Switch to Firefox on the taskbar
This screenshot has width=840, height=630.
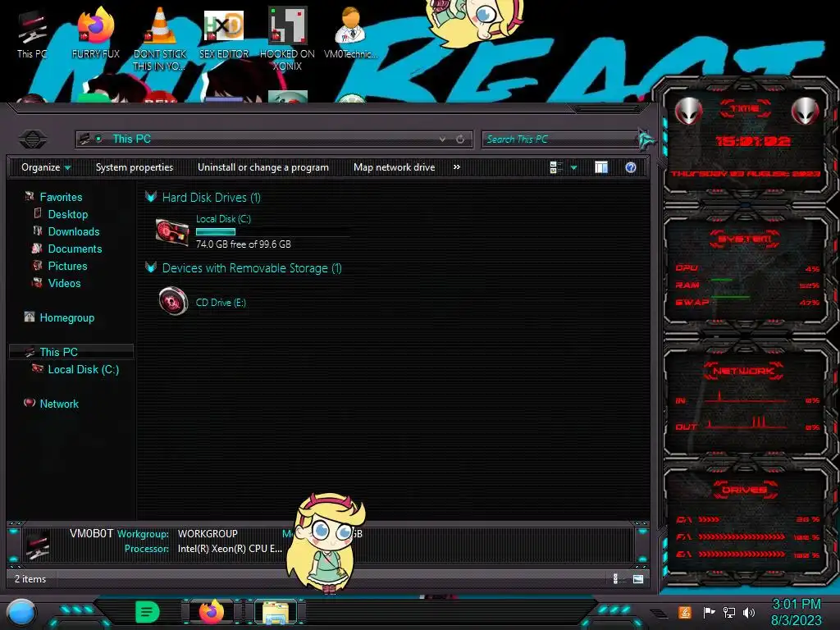(211, 612)
